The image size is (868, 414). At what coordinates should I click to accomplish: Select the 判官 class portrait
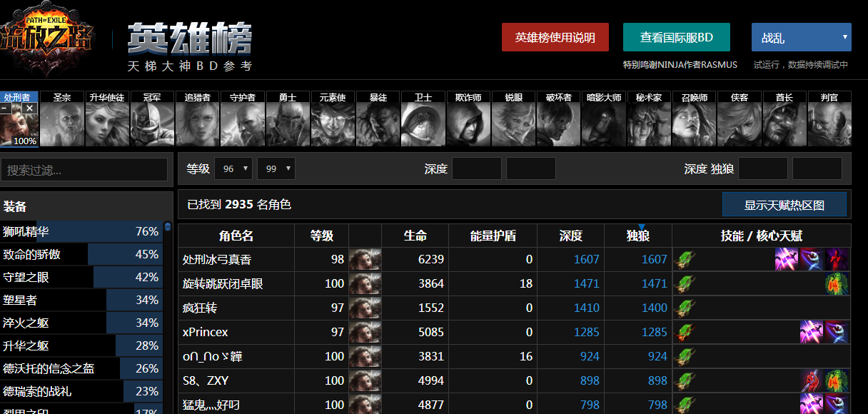point(829,118)
